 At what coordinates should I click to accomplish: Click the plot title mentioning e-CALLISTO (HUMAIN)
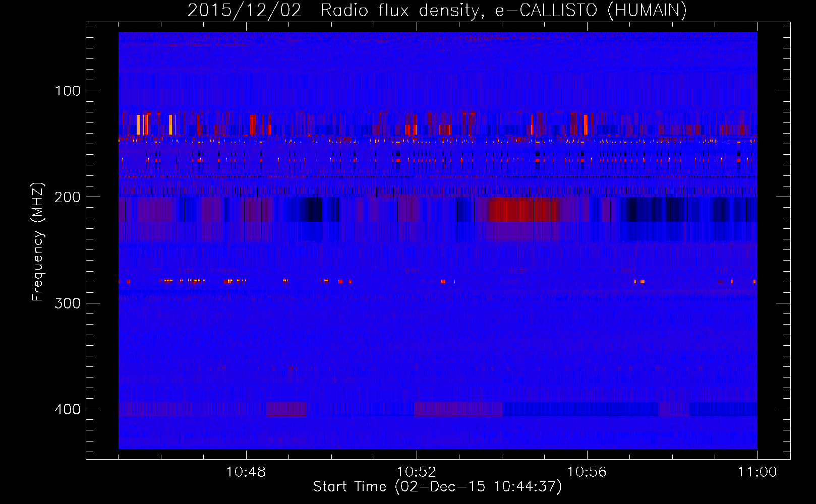click(x=437, y=10)
